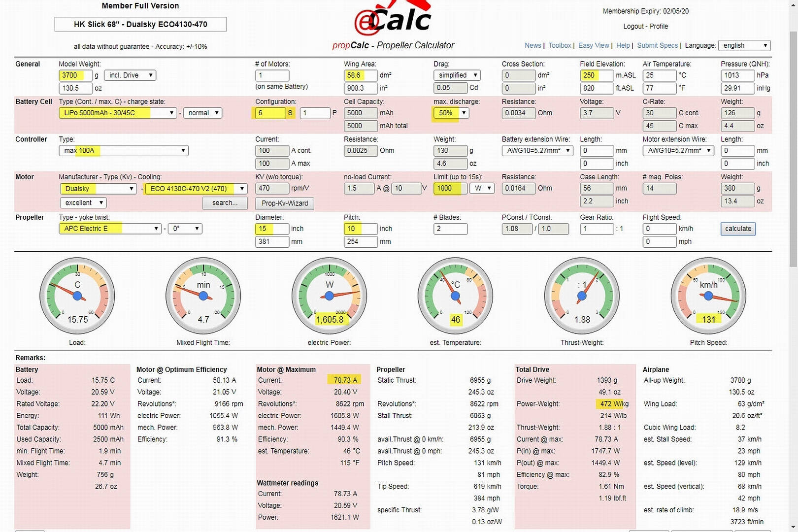Open the Help link
This screenshot has height=532, width=798.
(x=623, y=45)
